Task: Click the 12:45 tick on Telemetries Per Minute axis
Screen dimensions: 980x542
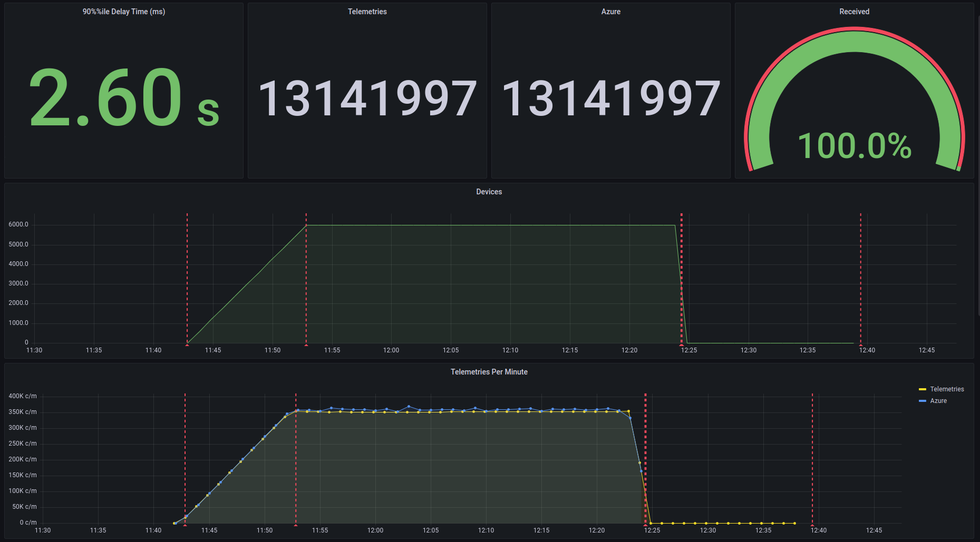Action: 874,530
